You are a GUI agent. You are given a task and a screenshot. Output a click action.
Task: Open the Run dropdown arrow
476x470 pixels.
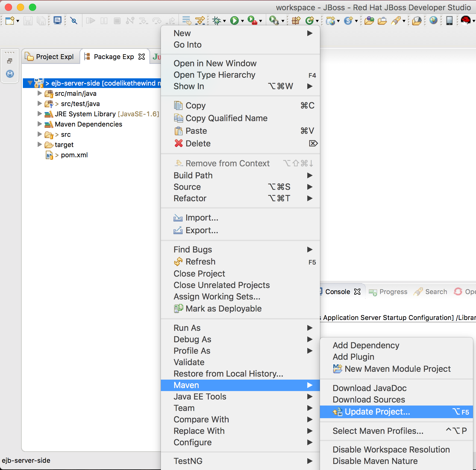pyautogui.click(x=242, y=21)
